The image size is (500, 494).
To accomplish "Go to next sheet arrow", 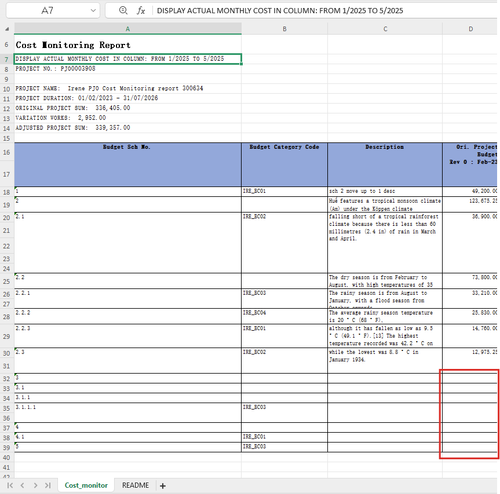I will tap(35, 485).
